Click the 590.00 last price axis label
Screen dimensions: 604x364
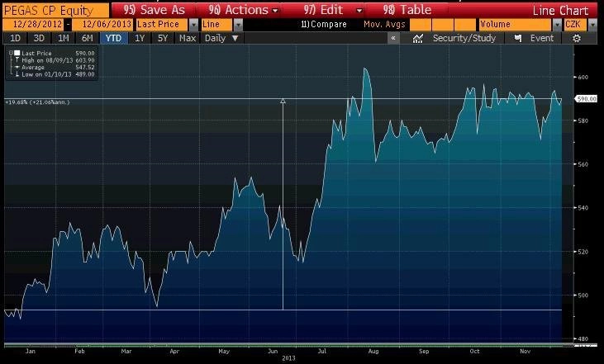click(x=587, y=99)
